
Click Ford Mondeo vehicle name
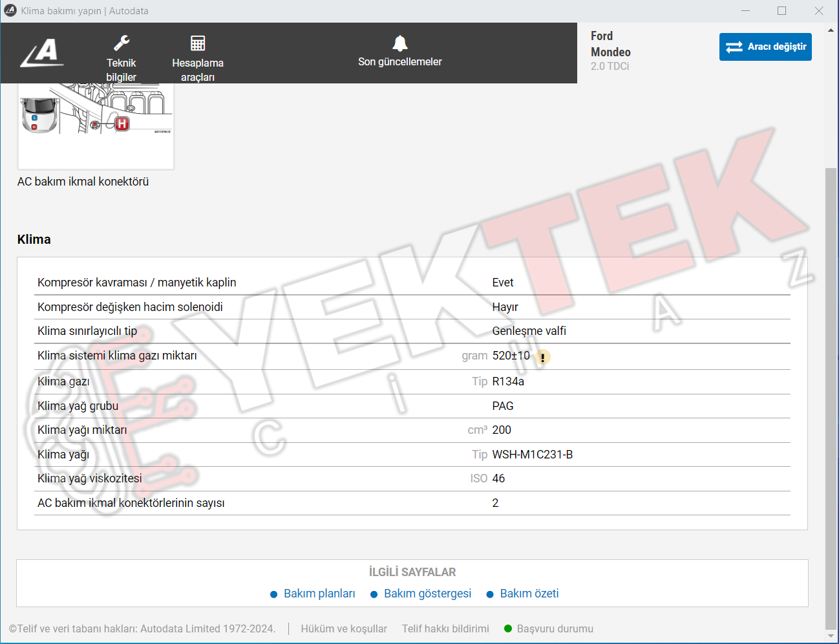pyautogui.click(x=610, y=44)
